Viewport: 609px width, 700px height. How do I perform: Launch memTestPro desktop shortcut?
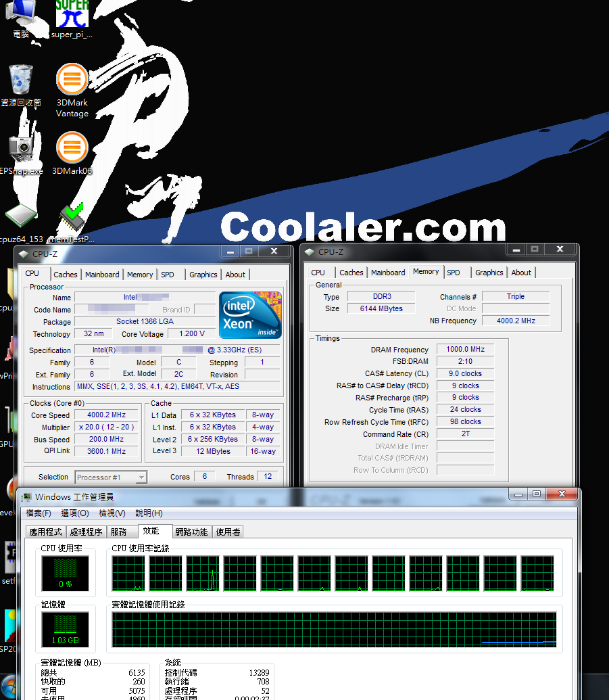[x=72, y=223]
